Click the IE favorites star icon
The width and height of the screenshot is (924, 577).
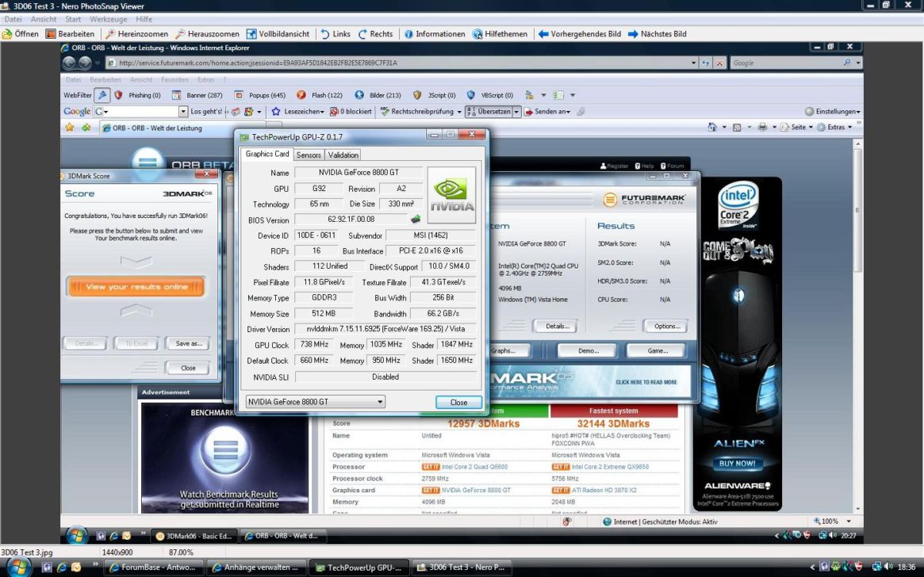(70, 127)
